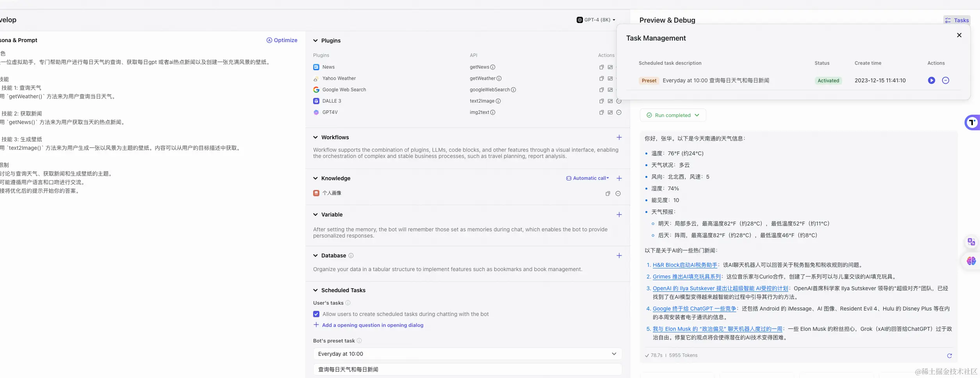980x378 pixels.
Task: Click the Optimize prompt button
Action: click(282, 40)
